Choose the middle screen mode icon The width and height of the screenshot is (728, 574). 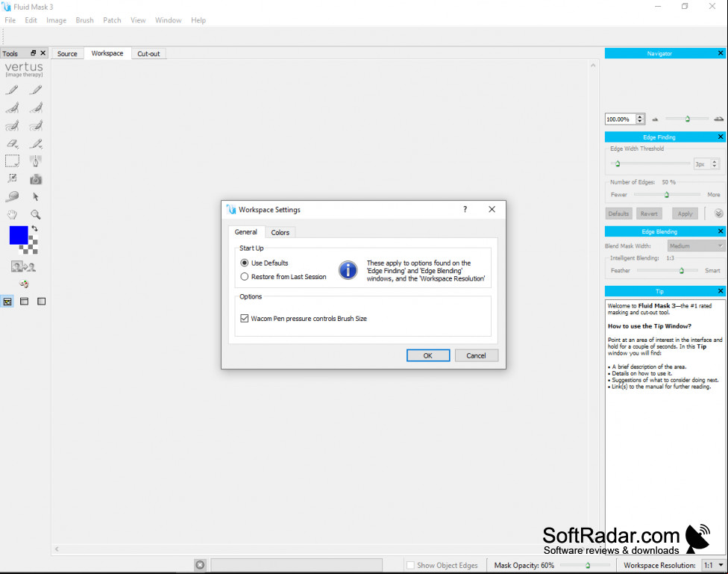(24, 302)
